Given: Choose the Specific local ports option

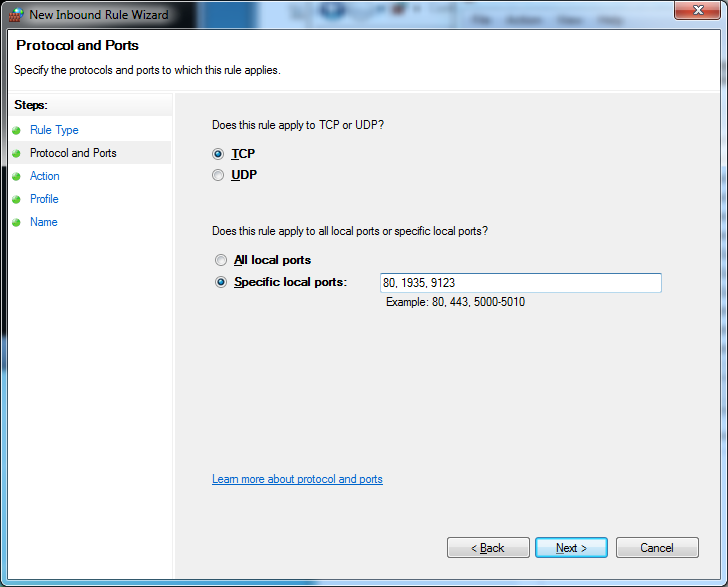Looking at the screenshot, I should [x=221, y=282].
